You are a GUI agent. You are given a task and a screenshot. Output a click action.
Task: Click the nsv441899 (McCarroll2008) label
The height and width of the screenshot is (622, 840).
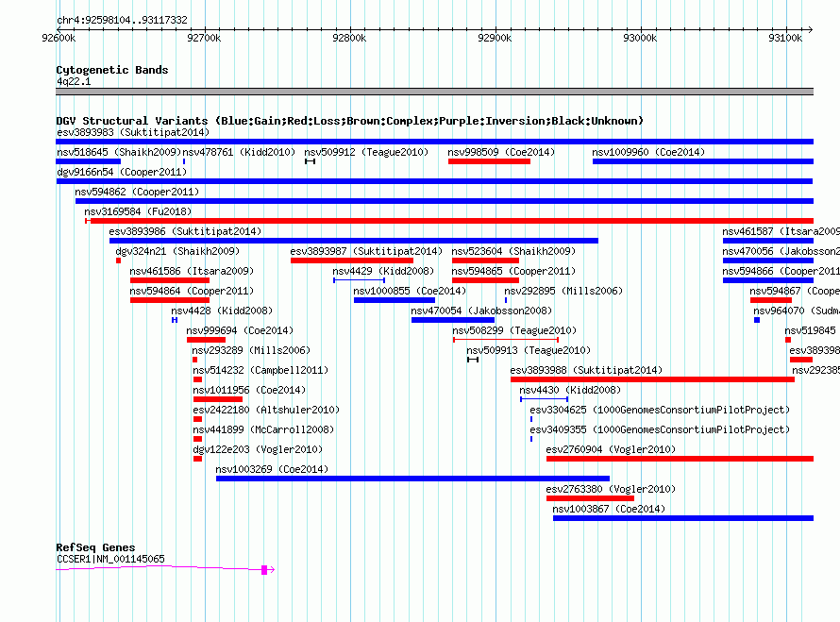tap(263, 429)
